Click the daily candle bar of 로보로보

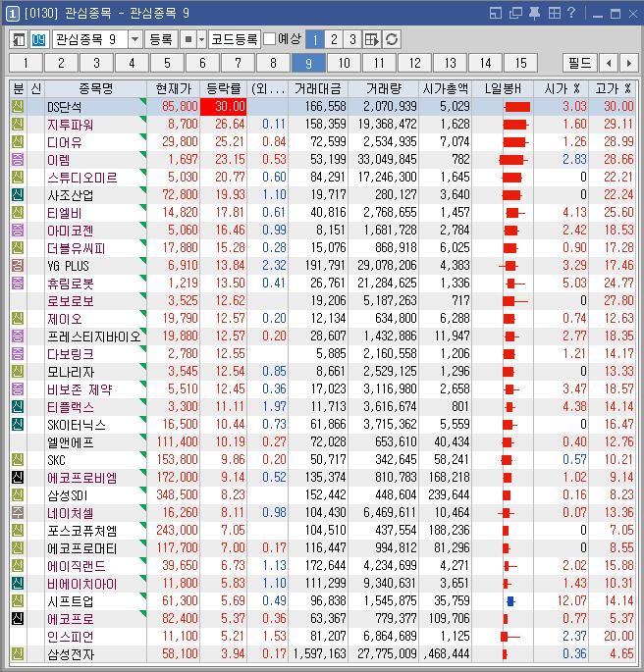515,301
